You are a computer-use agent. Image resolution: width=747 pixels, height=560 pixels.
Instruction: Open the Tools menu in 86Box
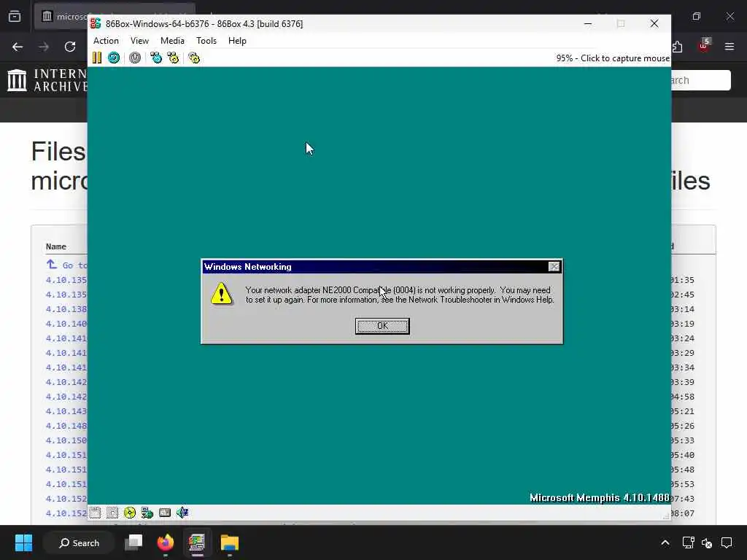tap(206, 41)
